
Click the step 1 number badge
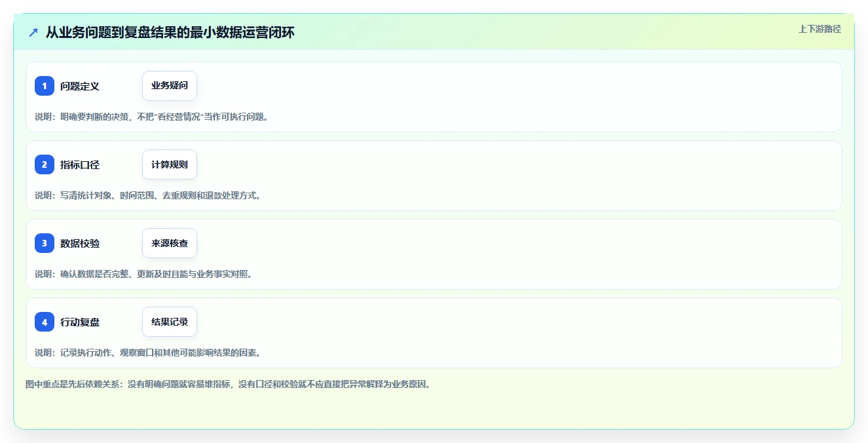pyautogui.click(x=45, y=86)
